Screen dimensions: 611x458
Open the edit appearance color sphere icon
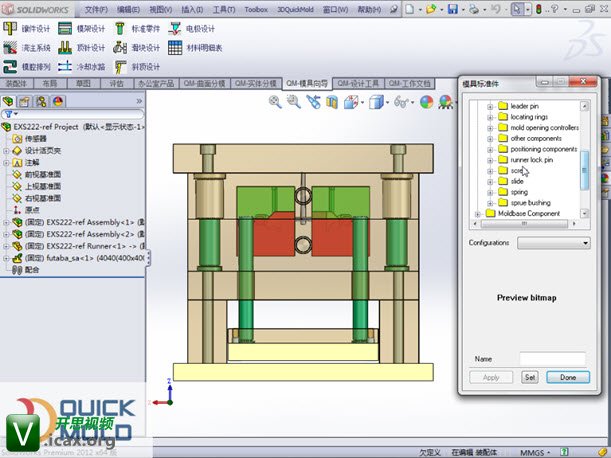click(x=427, y=101)
